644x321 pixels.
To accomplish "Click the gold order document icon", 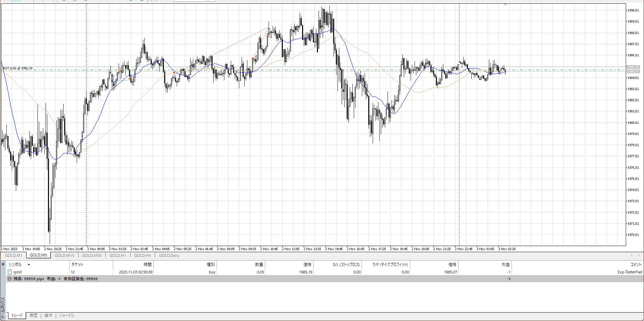I will point(9,272).
